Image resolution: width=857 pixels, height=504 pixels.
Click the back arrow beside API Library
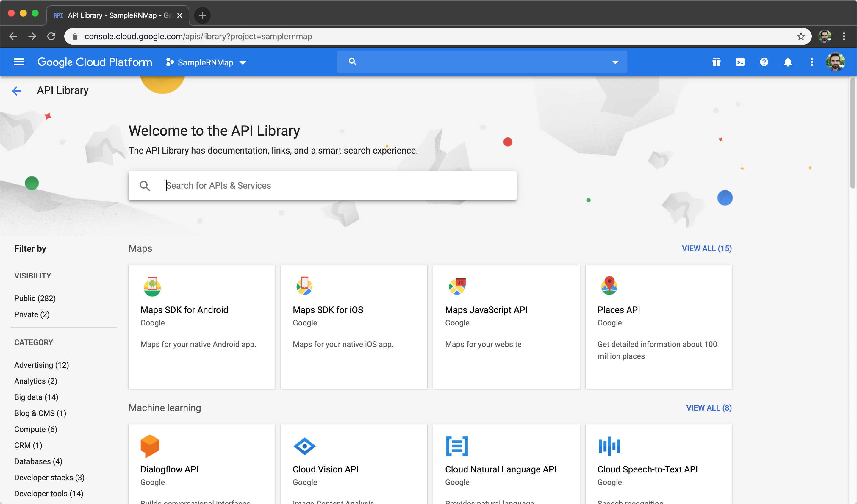point(17,91)
